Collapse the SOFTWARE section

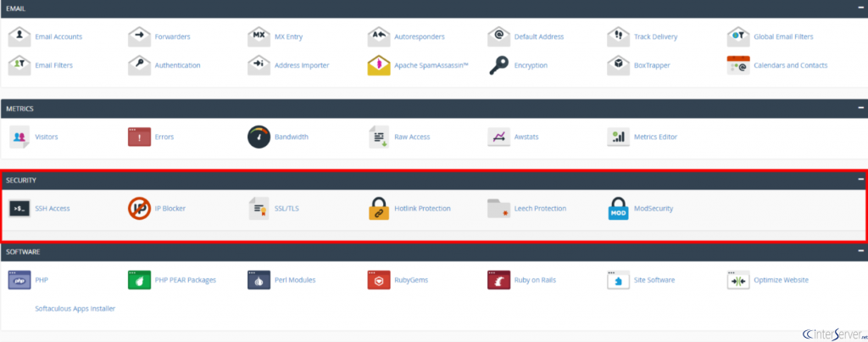(861, 250)
